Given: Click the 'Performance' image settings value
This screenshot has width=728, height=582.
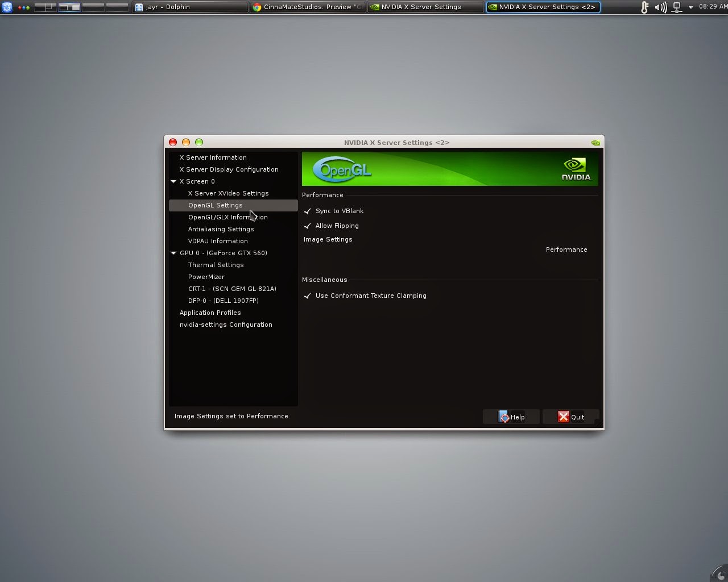Looking at the screenshot, I should tap(566, 250).
